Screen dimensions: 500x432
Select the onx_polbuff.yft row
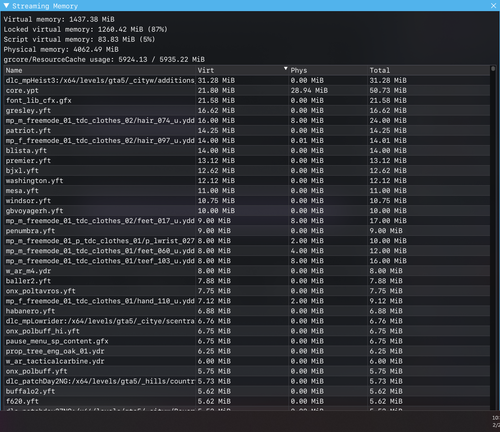click(x=247, y=371)
